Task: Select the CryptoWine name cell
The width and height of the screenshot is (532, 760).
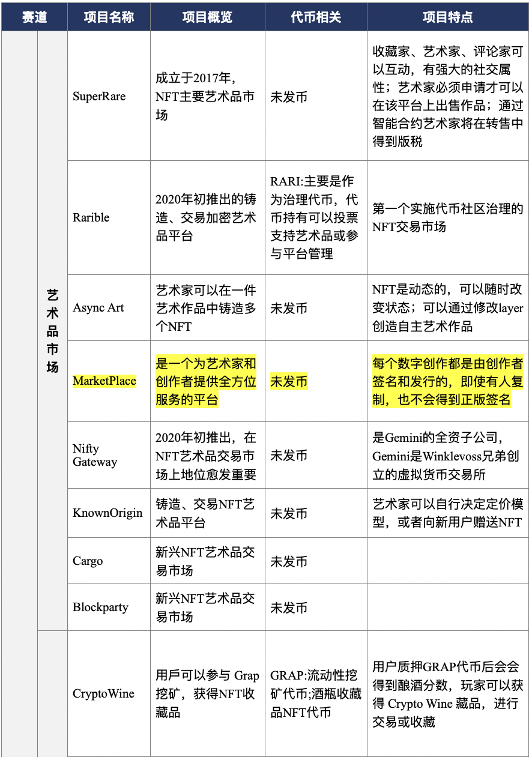Action: point(109,693)
